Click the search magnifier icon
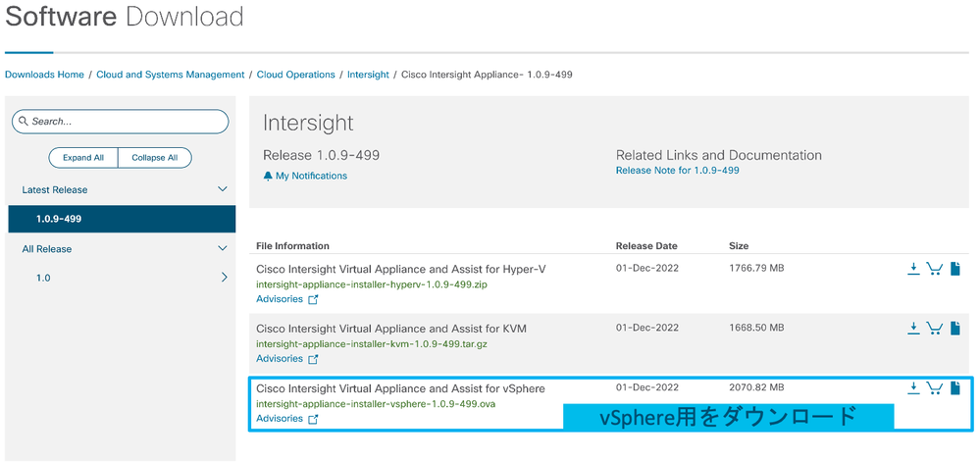980x462 pixels. (x=24, y=122)
